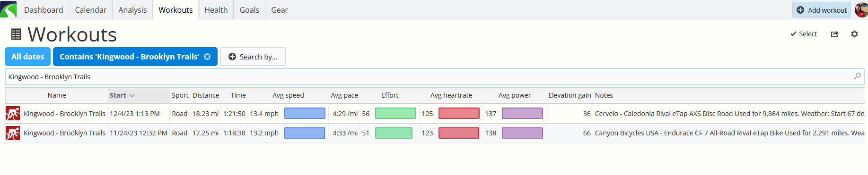This screenshot has width=868, height=175.
Task: Click the magnifier icon in search field
Action: coord(857,76)
